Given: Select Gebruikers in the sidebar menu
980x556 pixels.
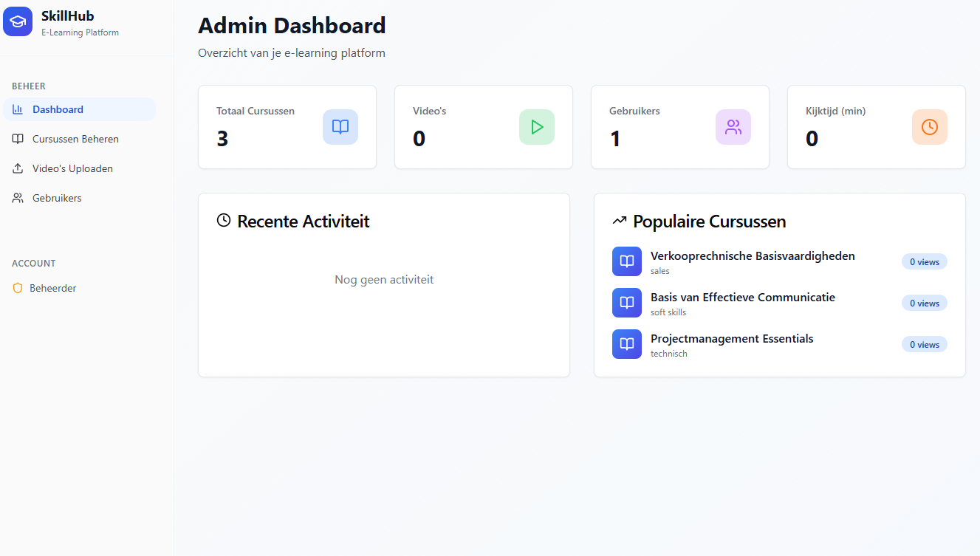Looking at the screenshot, I should pos(57,198).
